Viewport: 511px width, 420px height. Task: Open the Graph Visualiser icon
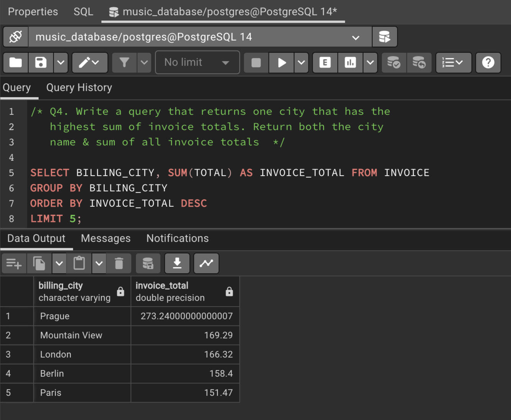[206, 263]
